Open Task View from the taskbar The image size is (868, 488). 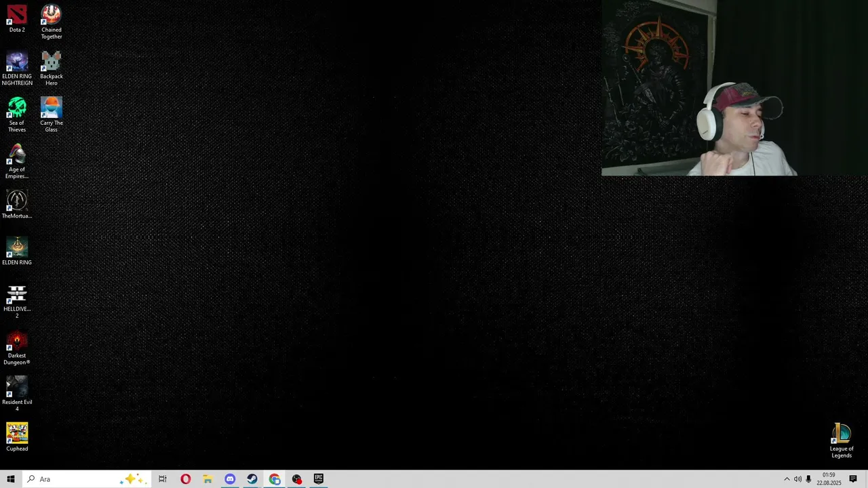163,479
